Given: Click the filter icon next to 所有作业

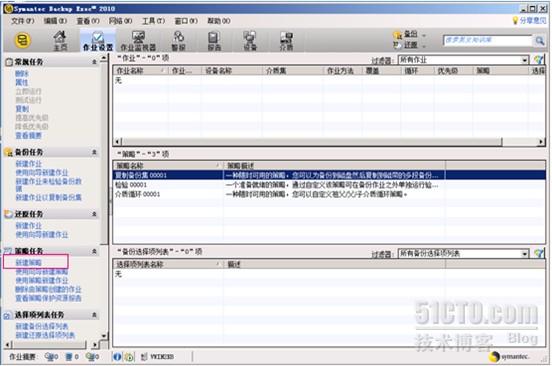Looking at the screenshot, I should tap(539, 59).
